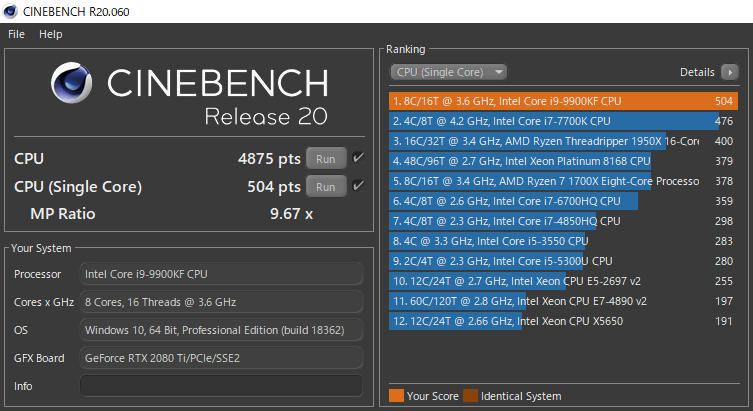Click the OS field Windows 10
Image resolution: width=753 pixels, height=411 pixels.
221,330
